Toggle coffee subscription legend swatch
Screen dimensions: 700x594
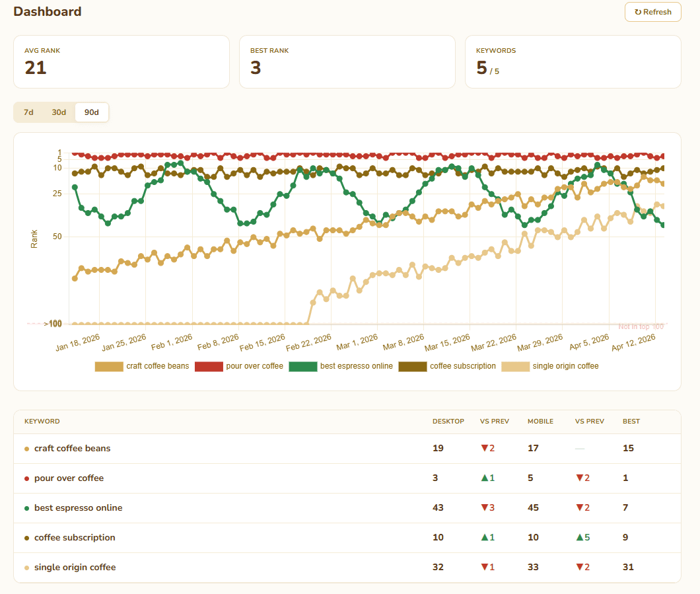click(413, 366)
